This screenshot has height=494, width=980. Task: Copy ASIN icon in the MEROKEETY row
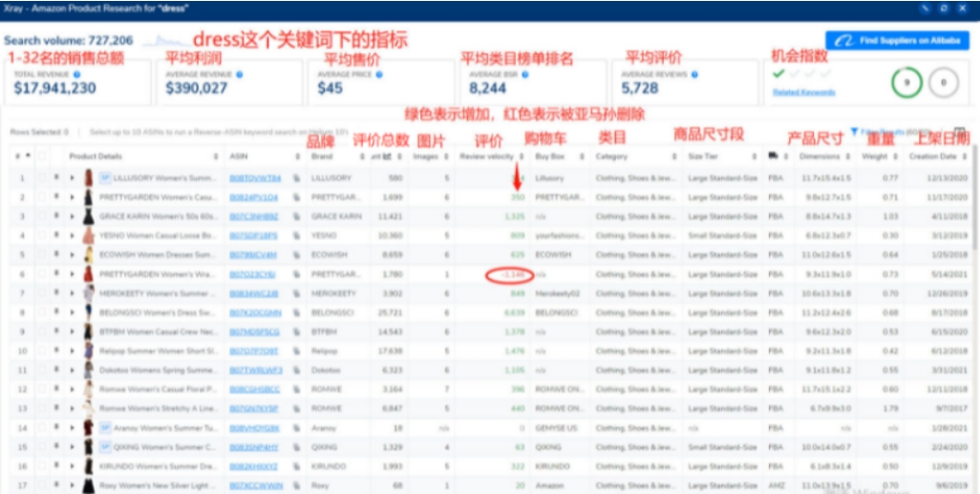point(297,293)
